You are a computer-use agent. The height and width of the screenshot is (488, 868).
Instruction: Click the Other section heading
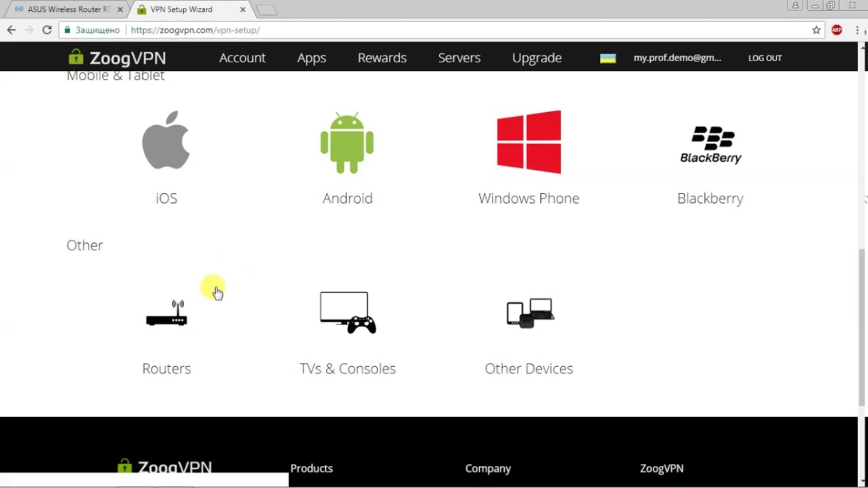coord(85,245)
